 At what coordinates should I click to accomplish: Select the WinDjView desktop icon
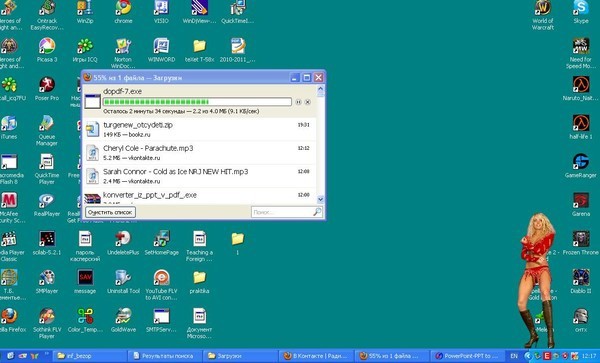point(199,12)
